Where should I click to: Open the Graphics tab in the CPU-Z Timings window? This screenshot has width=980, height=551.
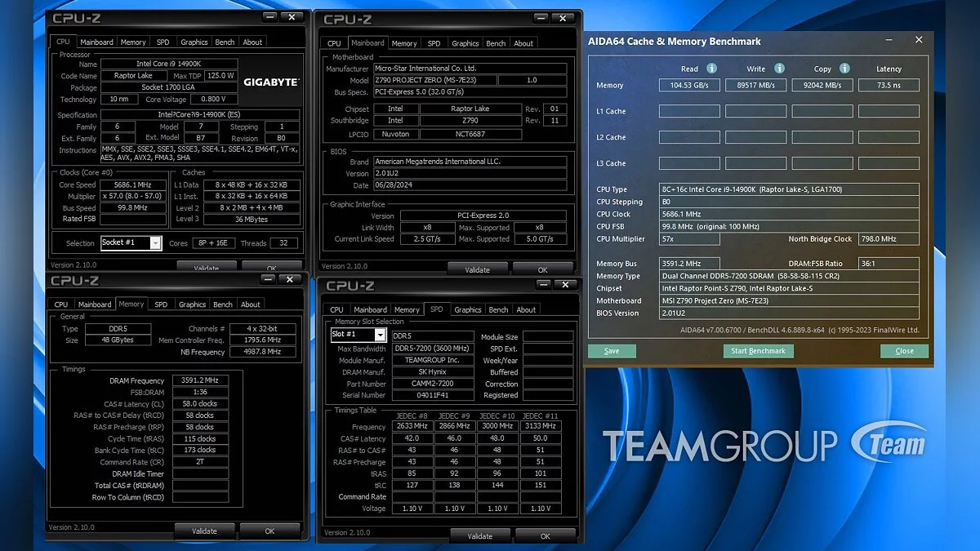pyautogui.click(x=192, y=304)
